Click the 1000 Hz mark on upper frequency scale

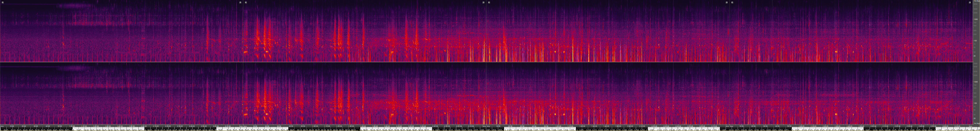(x=976, y=19)
